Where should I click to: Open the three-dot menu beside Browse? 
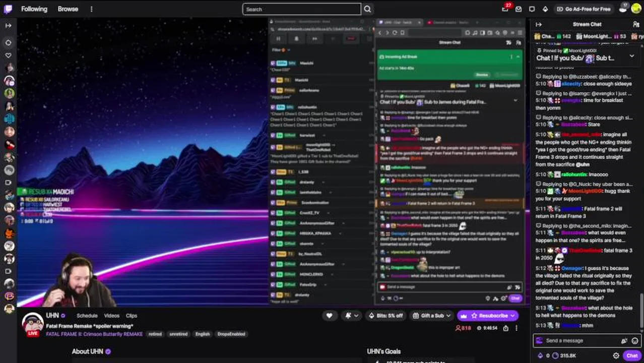[91, 9]
